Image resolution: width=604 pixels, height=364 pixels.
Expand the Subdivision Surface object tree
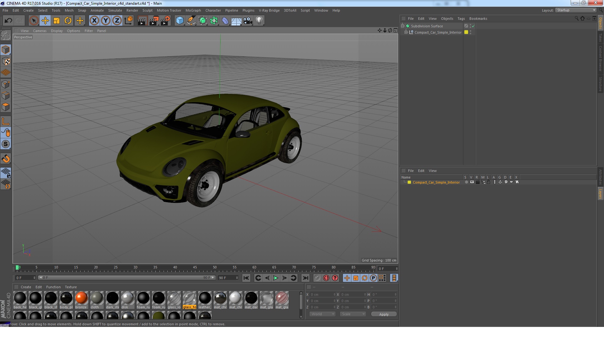click(402, 26)
